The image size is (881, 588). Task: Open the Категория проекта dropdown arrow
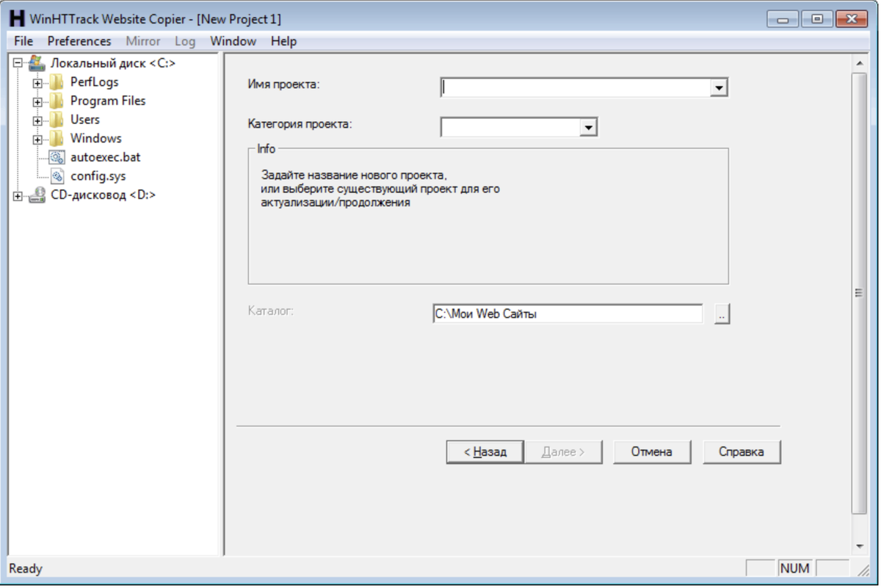pos(588,128)
